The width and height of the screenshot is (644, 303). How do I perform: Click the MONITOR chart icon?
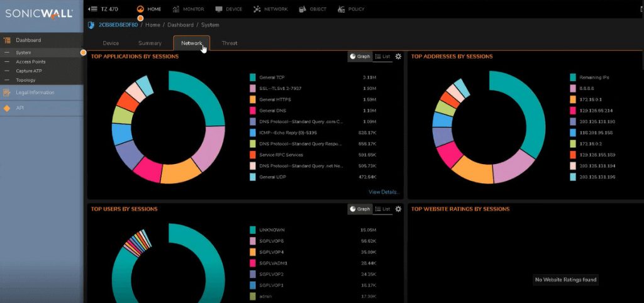(176, 9)
